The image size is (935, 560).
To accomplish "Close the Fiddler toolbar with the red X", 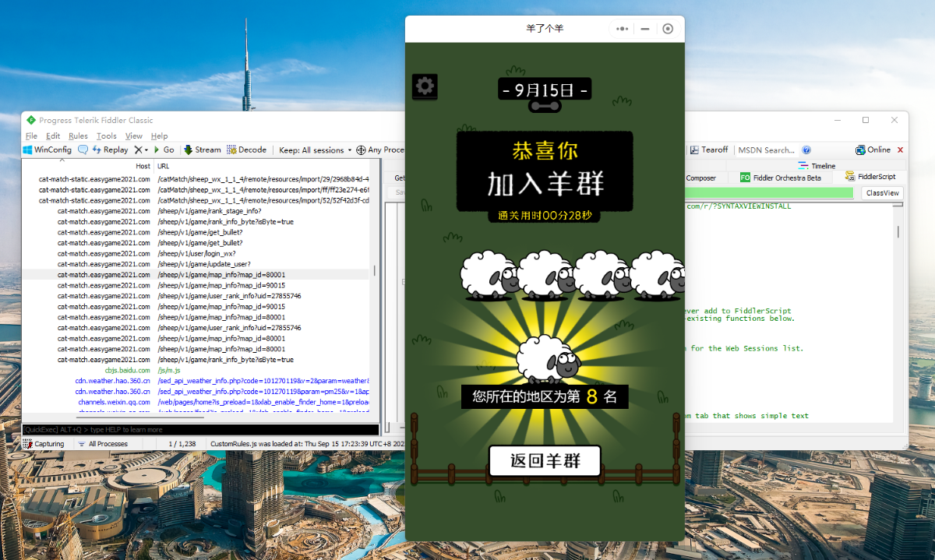I will [900, 150].
